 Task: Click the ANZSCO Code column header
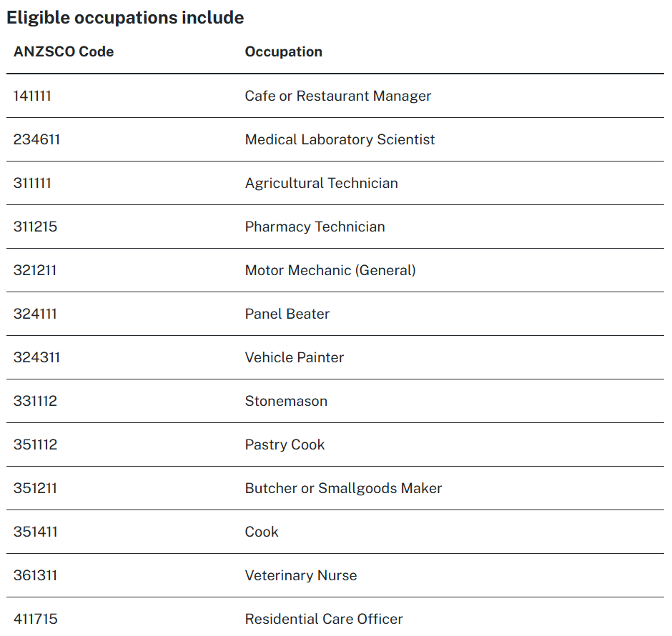[64, 51]
